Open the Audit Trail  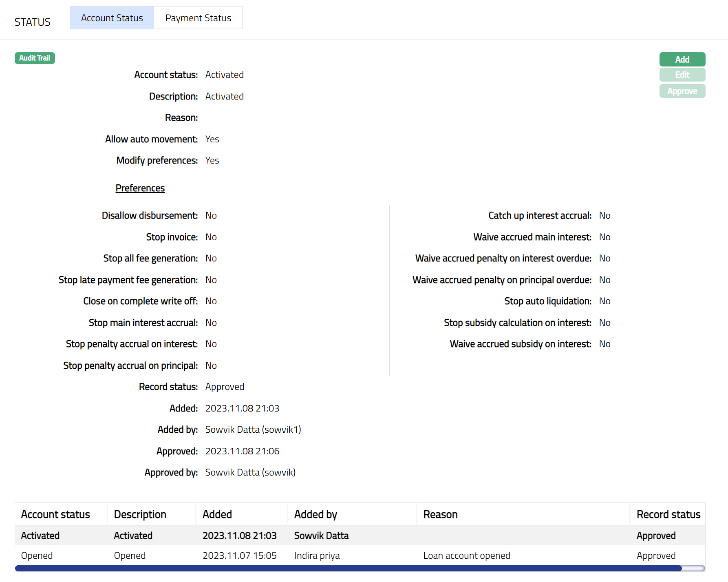click(x=35, y=58)
